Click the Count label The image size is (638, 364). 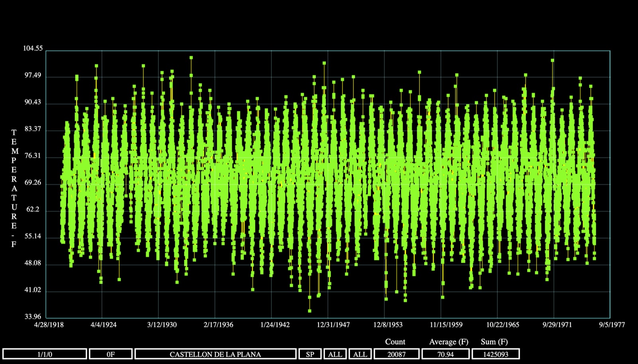[395, 342]
